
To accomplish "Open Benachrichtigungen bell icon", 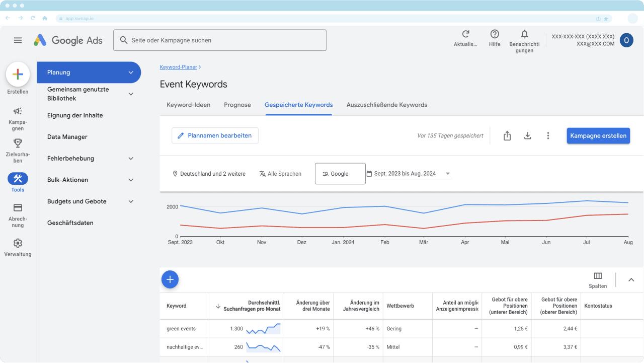I will tap(524, 34).
